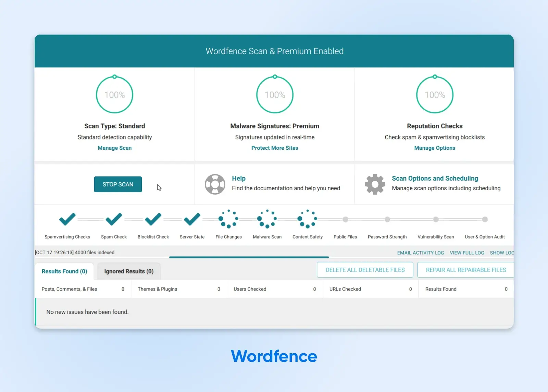
Task: Click the Scan Type 100% progress circle
Action: [x=114, y=94]
